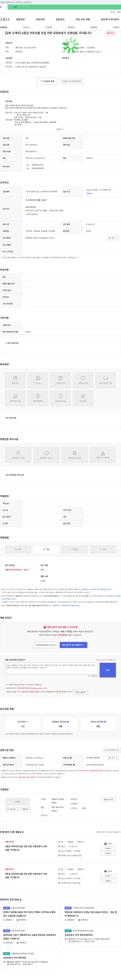
Task: Click the question textarea for 채용 담당자
Action: coord(51,668)
